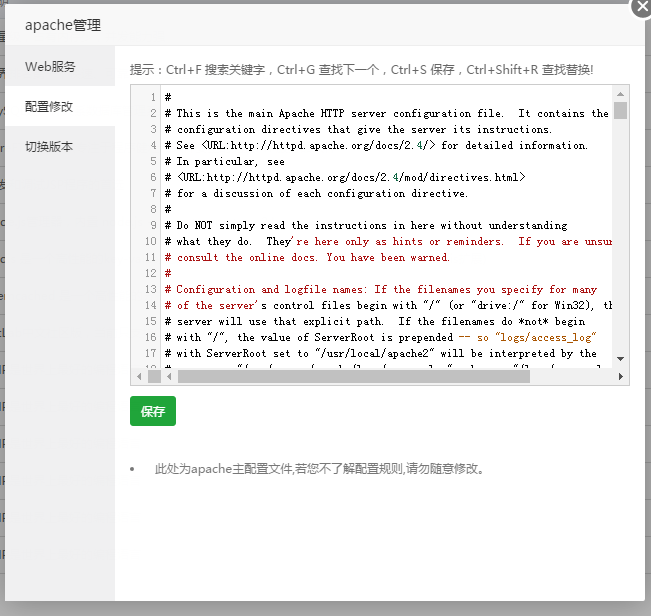The height and width of the screenshot is (616, 651).
Task: Click line 13 'Configuration and logfile names' text
Action: click(381, 289)
